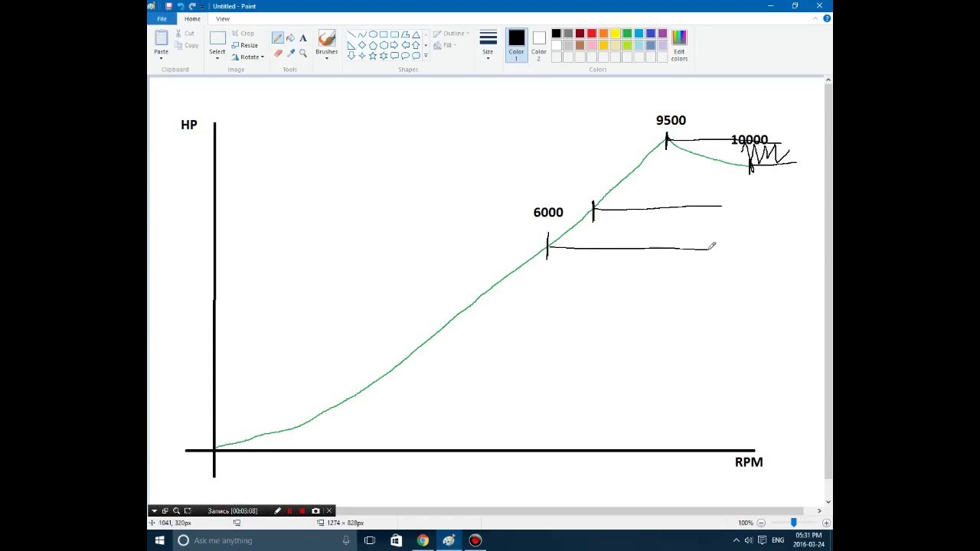
Task: Pick the purple color swatch
Action: pyautogui.click(x=662, y=34)
